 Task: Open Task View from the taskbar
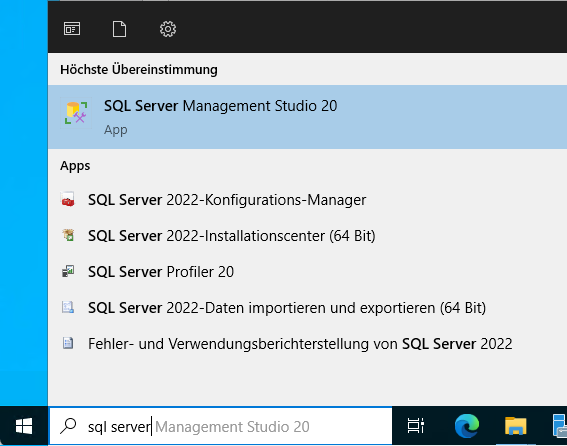pos(416,426)
